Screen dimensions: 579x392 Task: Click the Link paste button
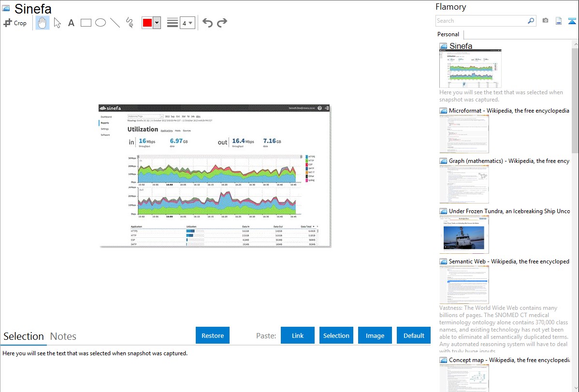point(298,335)
